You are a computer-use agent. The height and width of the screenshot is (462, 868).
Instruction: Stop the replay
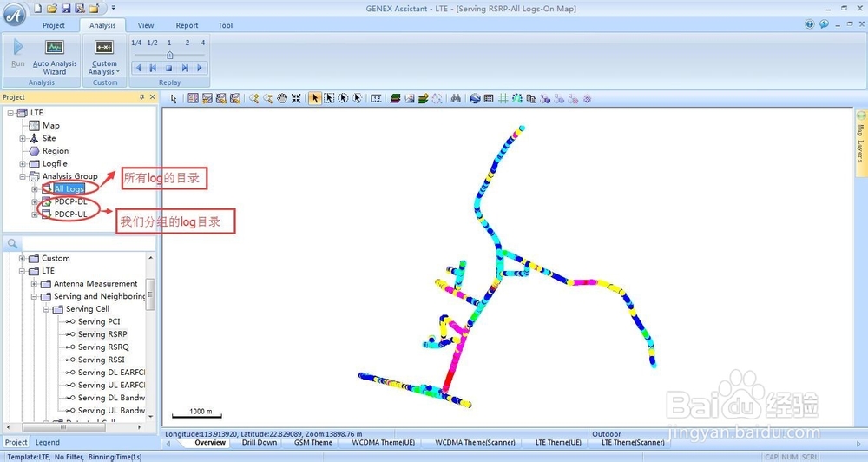[x=169, y=68]
